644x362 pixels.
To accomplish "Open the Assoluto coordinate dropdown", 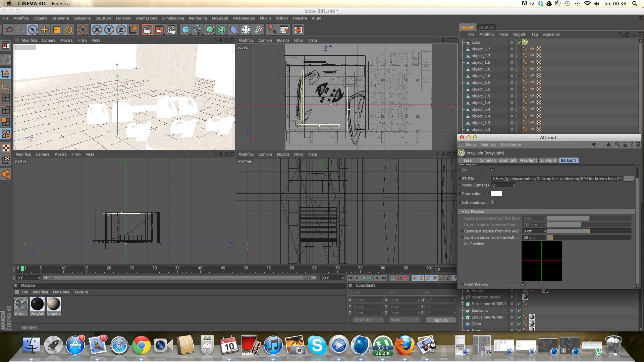I will tap(368, 320).
